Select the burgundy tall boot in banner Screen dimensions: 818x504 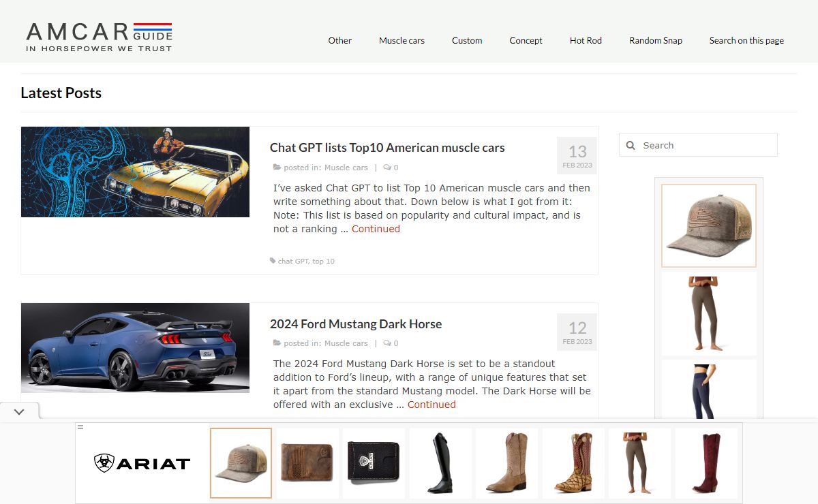706,463
